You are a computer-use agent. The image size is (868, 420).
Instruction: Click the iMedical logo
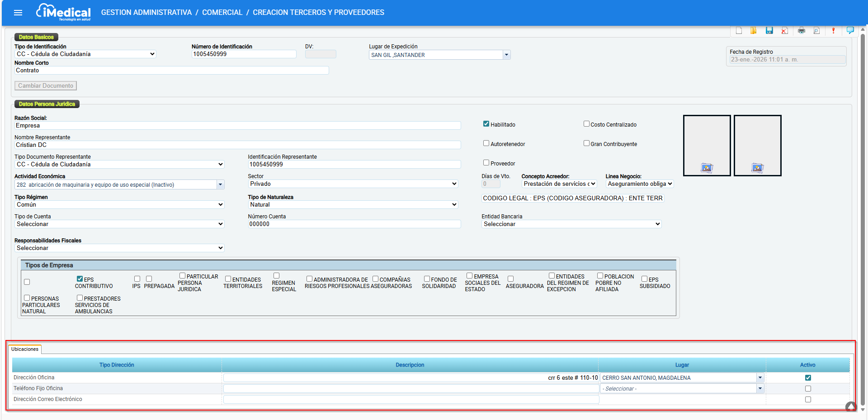63,12
